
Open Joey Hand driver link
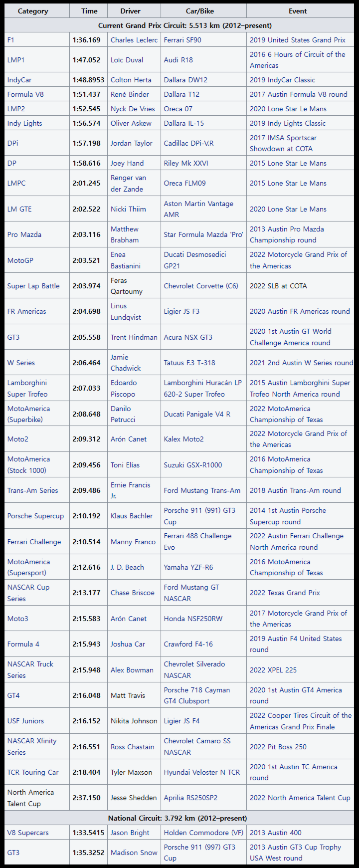(x=127, y=163)
